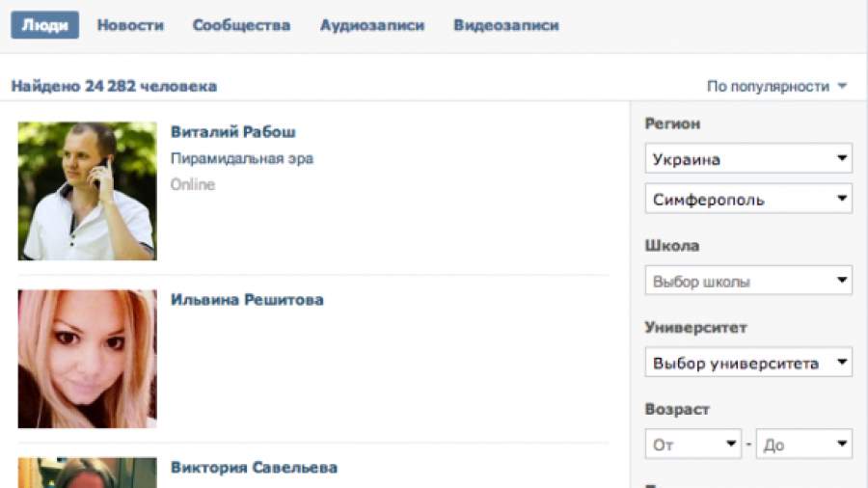868x488 pixels.
Task: Open Виктория Савельева profile name link
Action: [254, 467]
